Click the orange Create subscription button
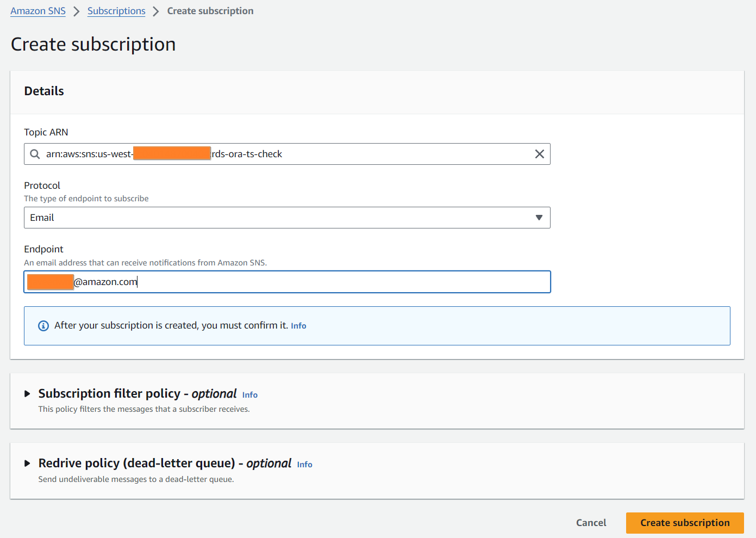This screenshot has height=538, width=756. [x=684, y=523]
